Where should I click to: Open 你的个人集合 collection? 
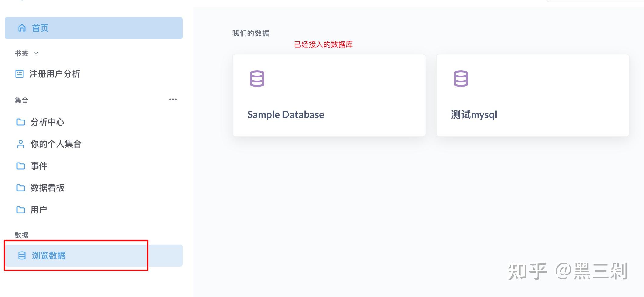[x=56, y=144]
